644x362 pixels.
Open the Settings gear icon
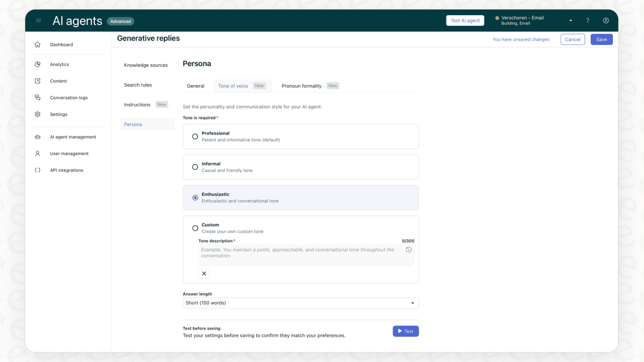coord(37,114)
